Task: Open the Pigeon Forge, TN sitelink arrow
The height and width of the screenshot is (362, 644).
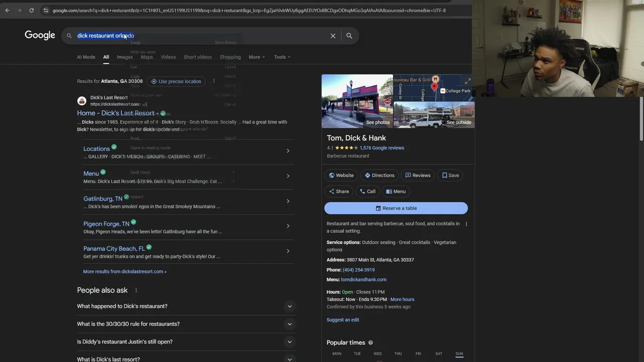Action: (288, 226)
